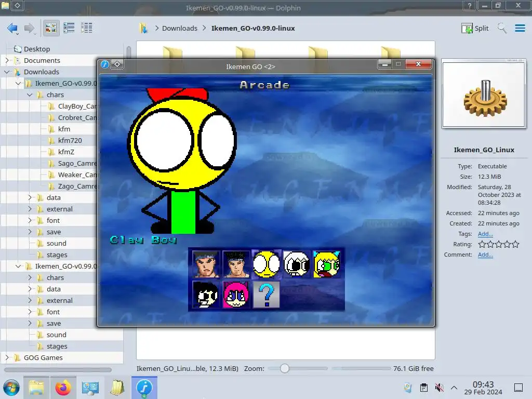Select ClayBoy_Cam folder in tree
Image resolution: width=532 pixels, height=399 pixels.
(x=77, y=106)
